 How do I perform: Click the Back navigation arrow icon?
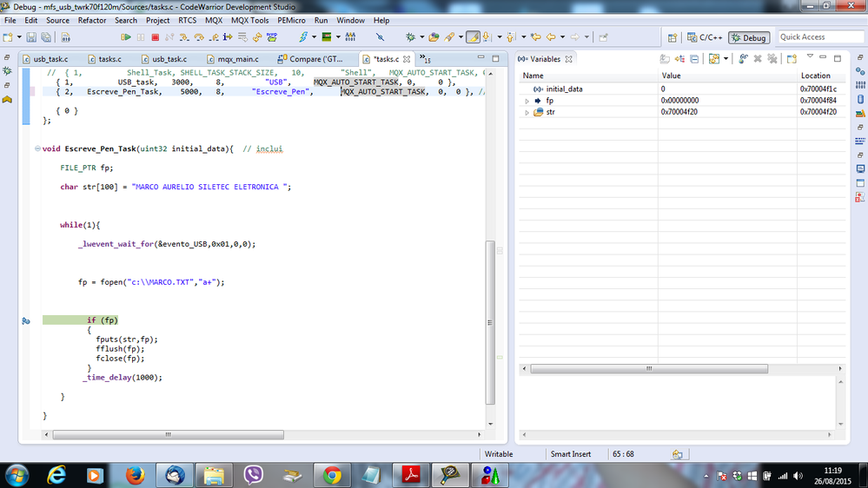[x=551, y=37]
